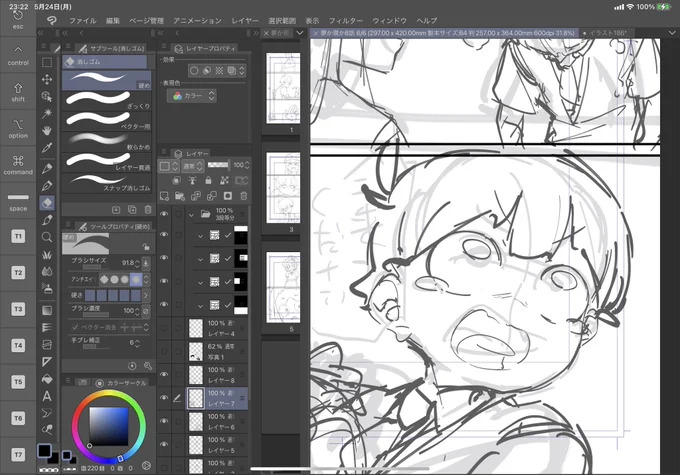This screenshot has height=475, width=680.
Task: Select the 軟らかめ eraser sub tool
Action: tap(107, 141)
